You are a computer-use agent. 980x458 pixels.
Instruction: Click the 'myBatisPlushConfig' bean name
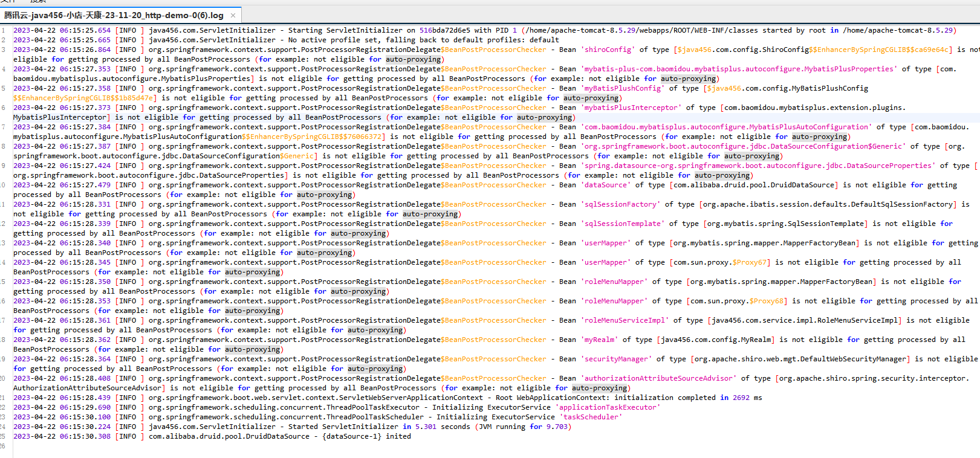click(622, 88)
